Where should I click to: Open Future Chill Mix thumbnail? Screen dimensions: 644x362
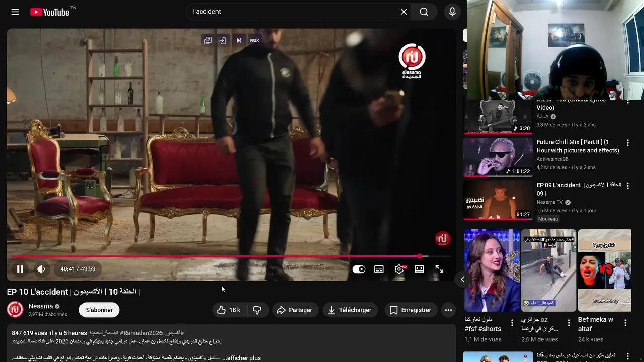point(498,157)
